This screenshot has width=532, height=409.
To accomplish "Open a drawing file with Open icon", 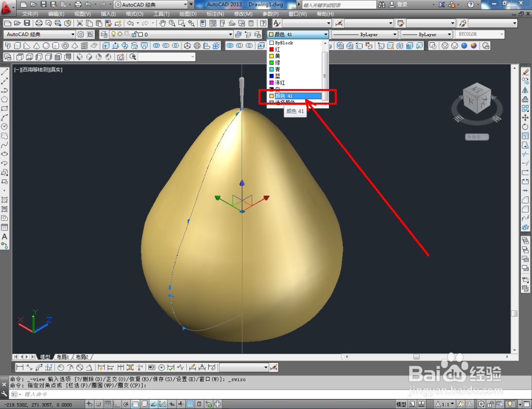I will click(18, 23).
